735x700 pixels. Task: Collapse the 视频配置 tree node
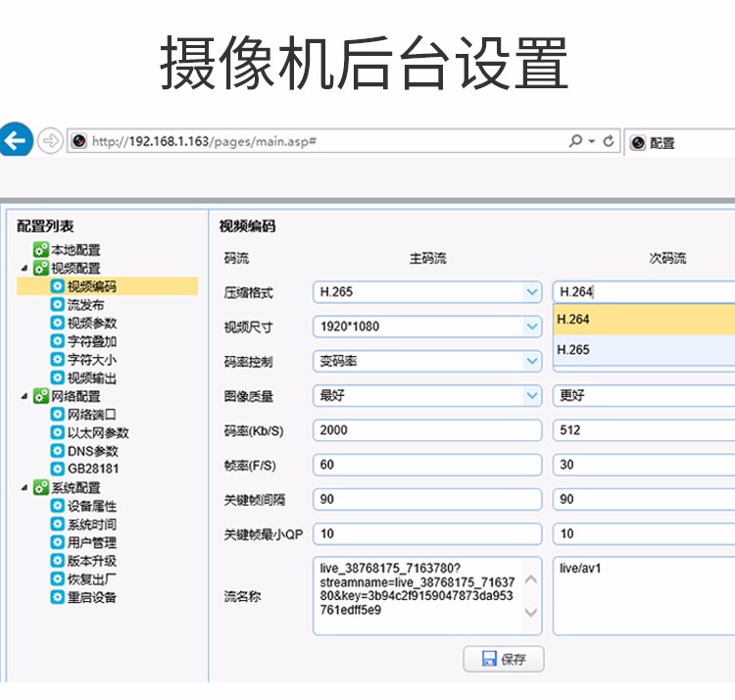[24, 268]
